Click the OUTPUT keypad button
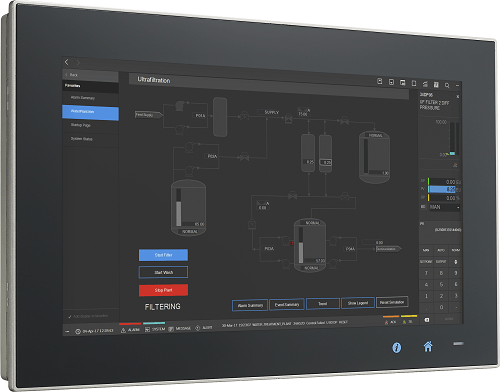 click(441, 262)
